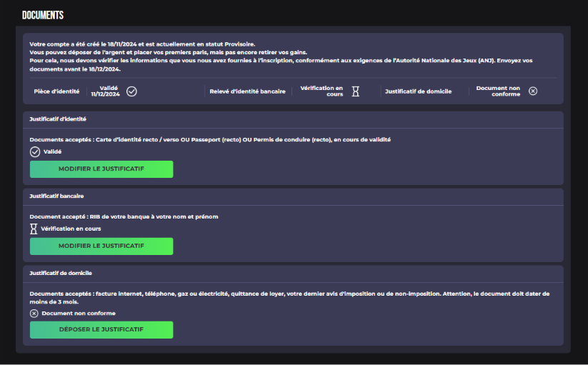
Task: Click hourglass icon in Justificatif bancaire section
Action: pyautogui.click(x=34, y=229)
